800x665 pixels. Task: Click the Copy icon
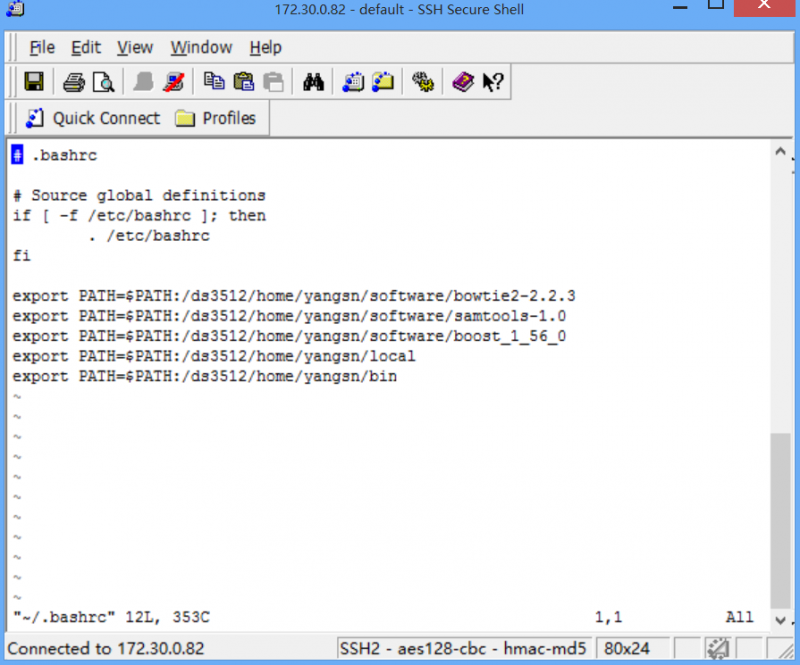[214, 81]
